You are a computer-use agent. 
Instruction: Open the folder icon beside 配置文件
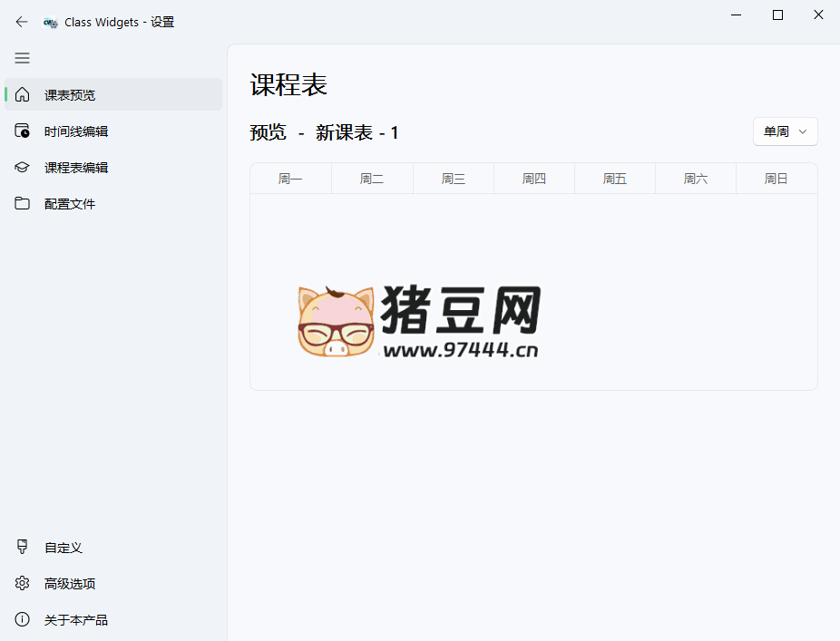22,203
